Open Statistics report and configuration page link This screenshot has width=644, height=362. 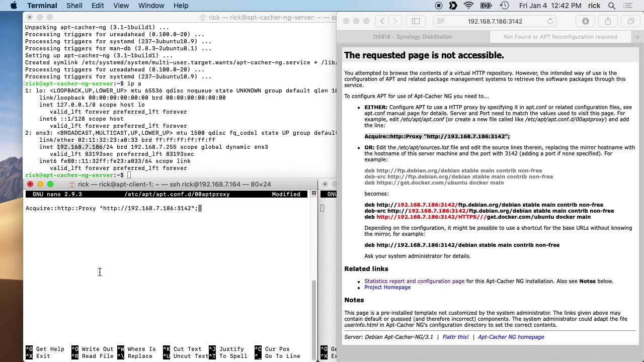coord(414,281)
